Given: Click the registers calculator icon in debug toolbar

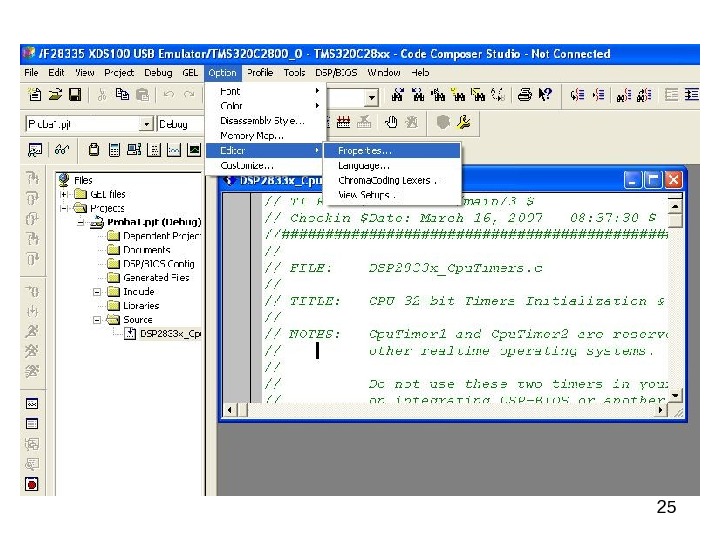Looking at the screenshot, I should coord(114,150).
